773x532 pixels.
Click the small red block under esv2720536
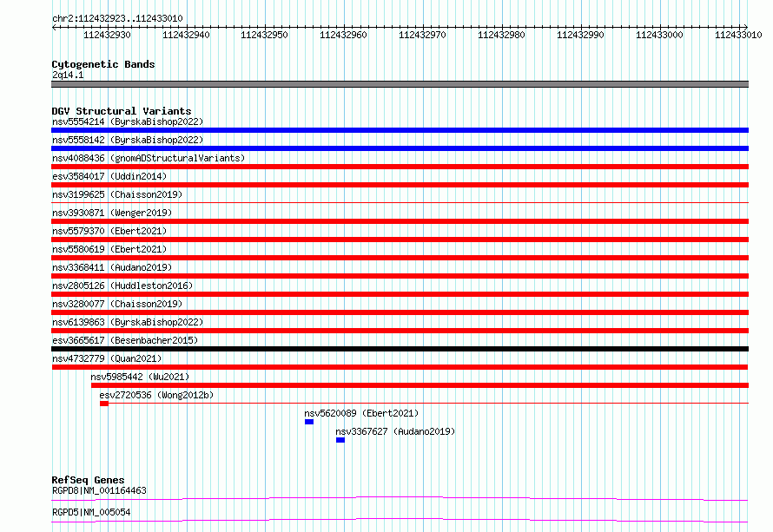104,404
